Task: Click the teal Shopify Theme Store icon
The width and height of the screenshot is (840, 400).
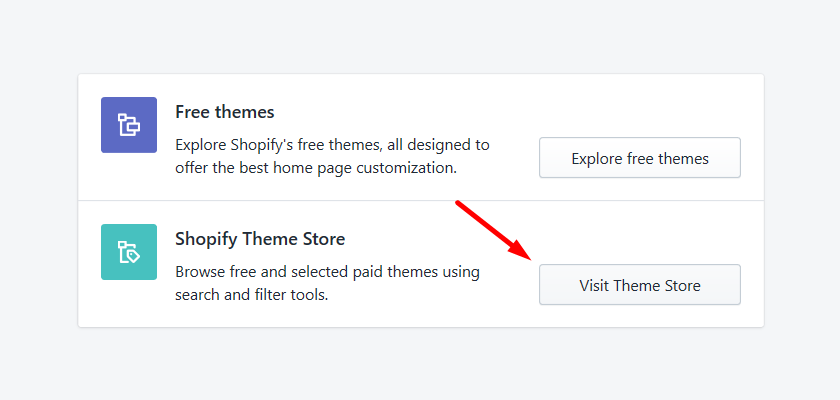Action: coord(129,252)
